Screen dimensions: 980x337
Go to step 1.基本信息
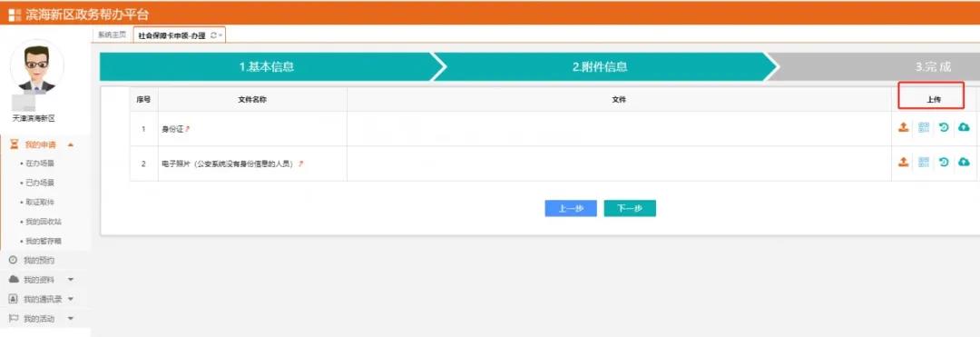[267, 67]
